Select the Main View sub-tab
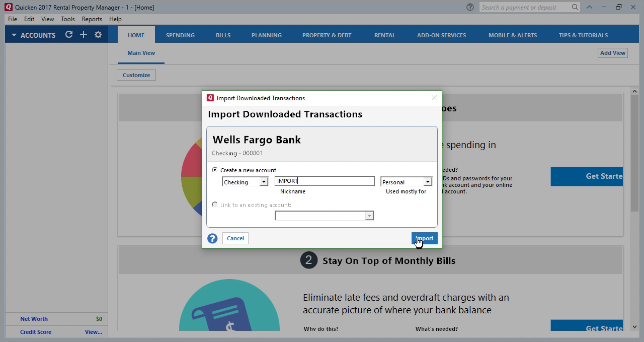 (141, 53)
